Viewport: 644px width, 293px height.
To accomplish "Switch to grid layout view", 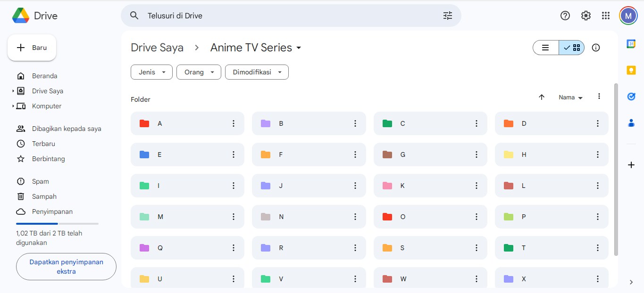I will (572, 48).
